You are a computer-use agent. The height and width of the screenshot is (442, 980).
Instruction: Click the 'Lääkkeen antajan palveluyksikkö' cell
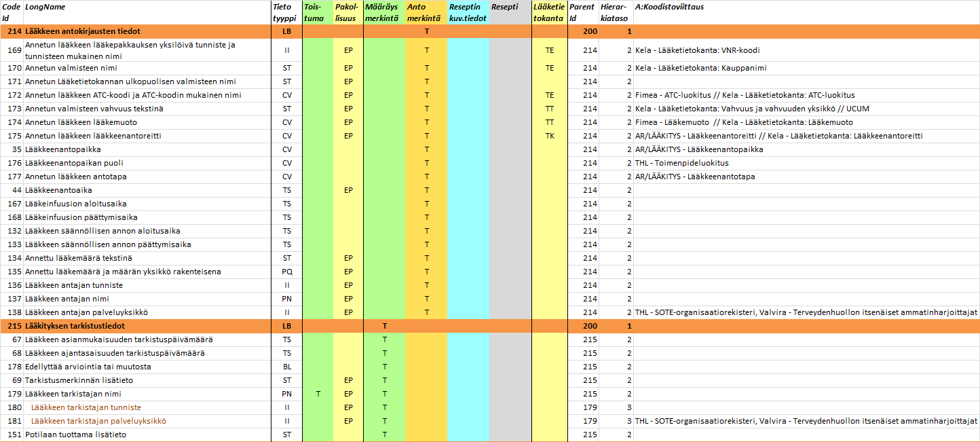(x=147, y=312)
